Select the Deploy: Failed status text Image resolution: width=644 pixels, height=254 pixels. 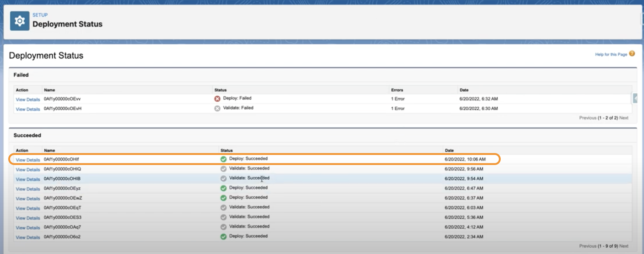(237, 98)
